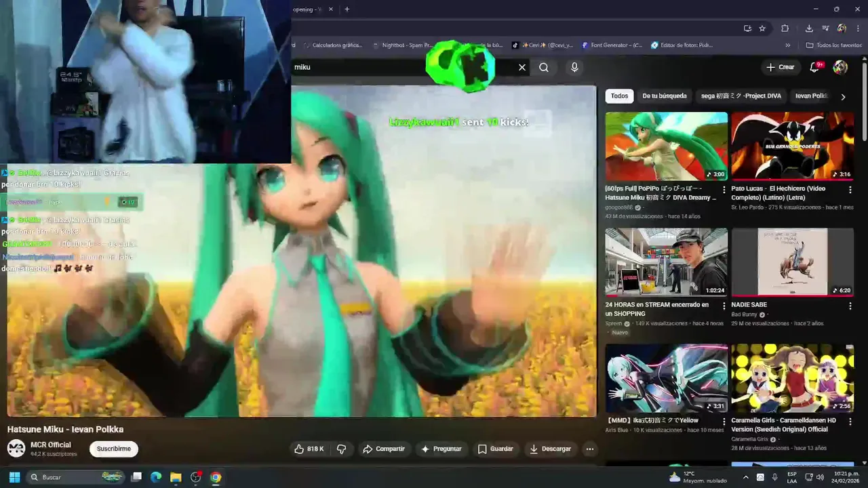Screen dimensions: 868x488
Task: Open more actions ellipsis under video
Action: (x=590, y=449)
